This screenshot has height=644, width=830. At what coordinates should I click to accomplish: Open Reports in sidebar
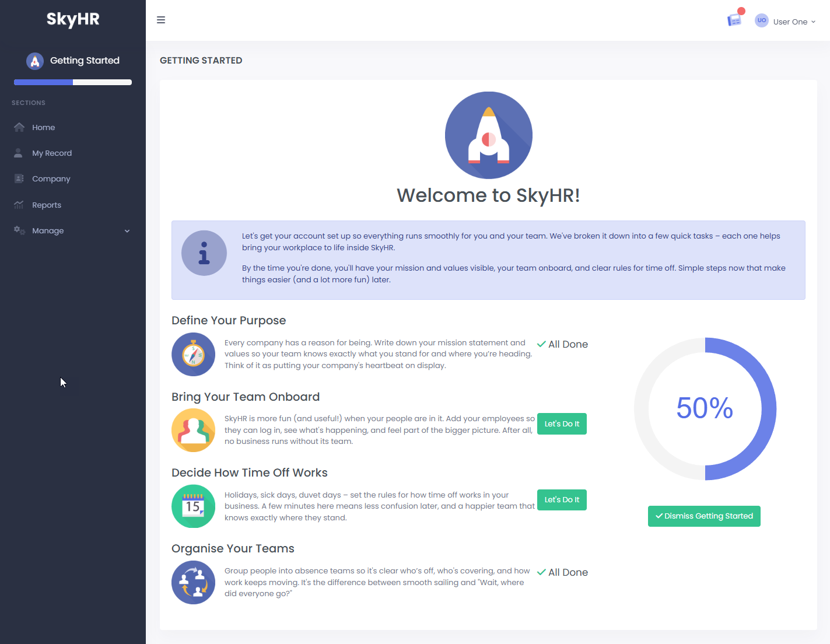[x=47, y=205]
